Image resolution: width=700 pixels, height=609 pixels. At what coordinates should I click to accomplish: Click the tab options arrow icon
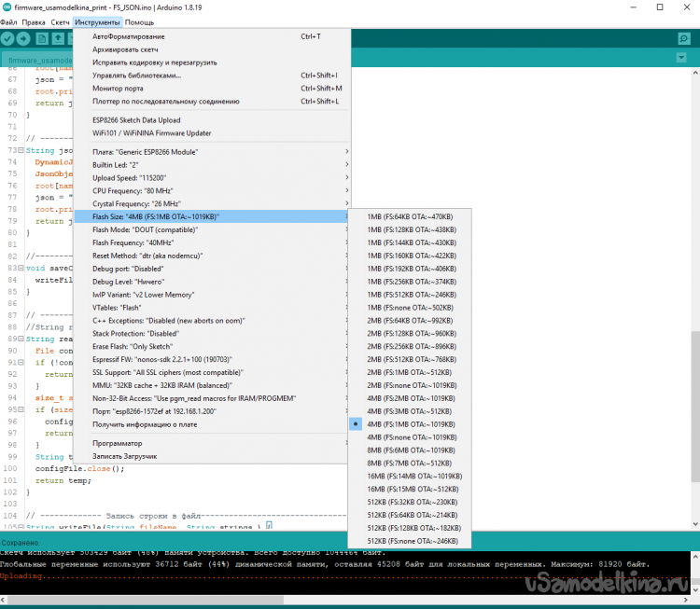pos(681,59)
